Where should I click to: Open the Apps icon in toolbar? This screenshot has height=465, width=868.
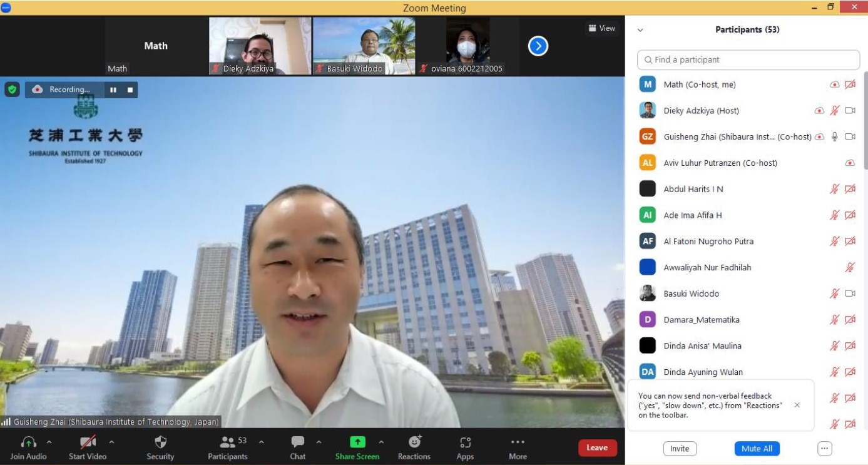465,442
